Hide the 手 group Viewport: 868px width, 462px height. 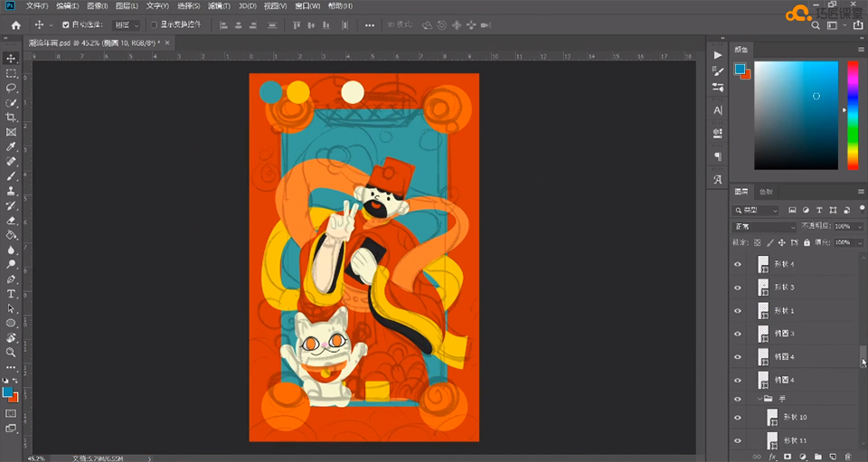click(738, 399)
